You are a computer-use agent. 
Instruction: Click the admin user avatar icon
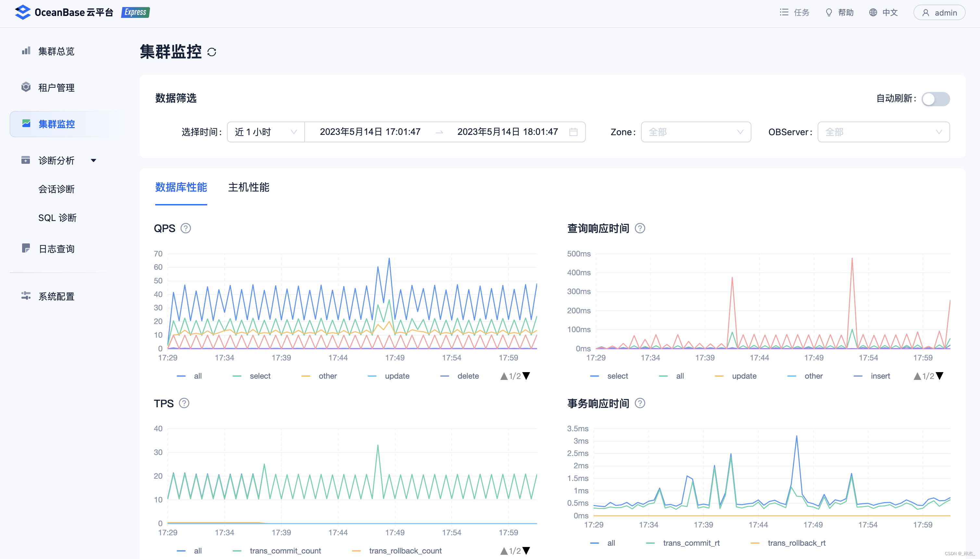[x=925, y=13]
